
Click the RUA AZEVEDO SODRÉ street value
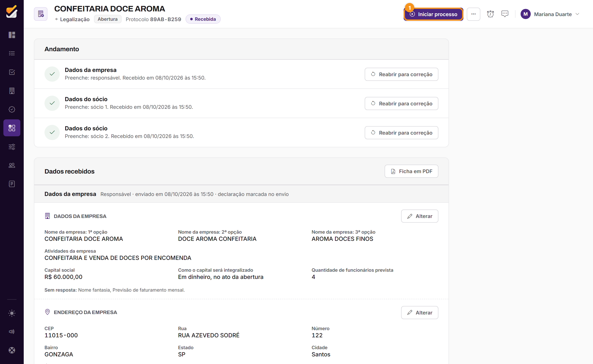pyautogui.click(x=209, y=335)
